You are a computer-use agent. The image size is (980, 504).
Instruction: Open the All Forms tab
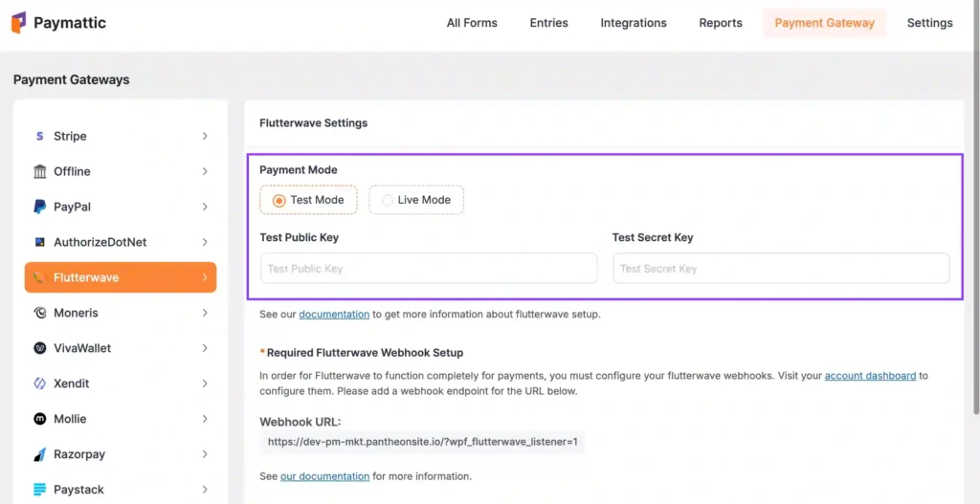click(x=472, y=23)
